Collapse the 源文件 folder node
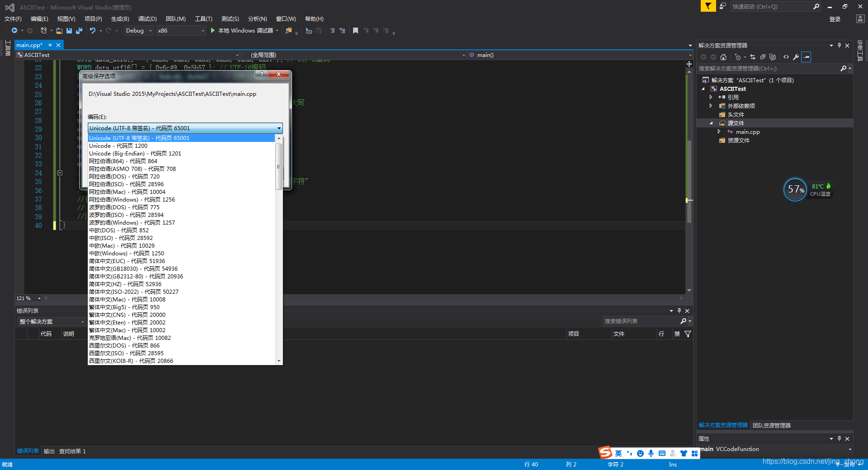 (x=711, y=123)
